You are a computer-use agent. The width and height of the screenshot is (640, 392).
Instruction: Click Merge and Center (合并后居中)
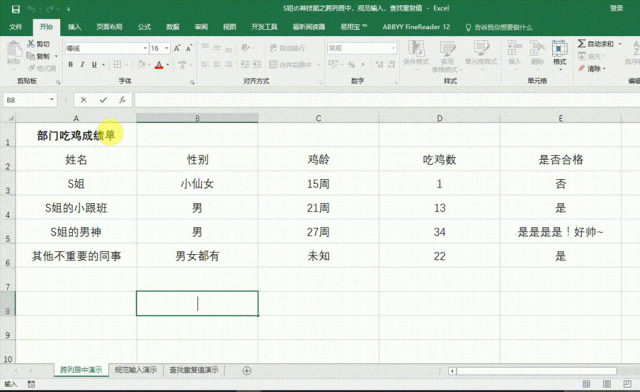pos(291,65)
